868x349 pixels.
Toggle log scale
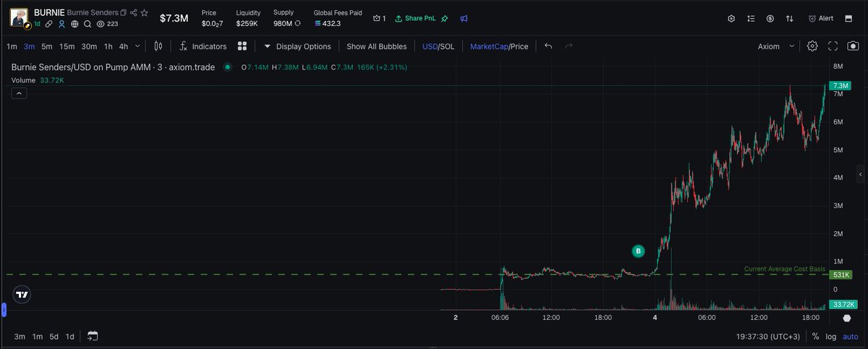click(832, 337)
